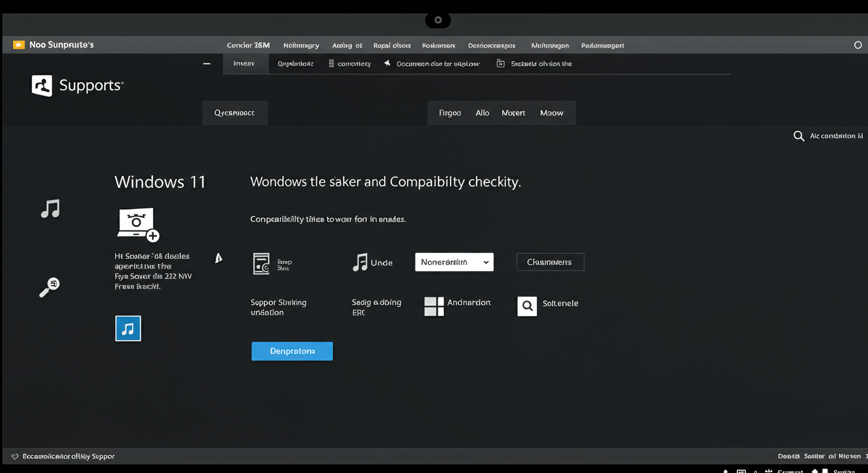Open the 'Cunciar 26M' menu
Screen dimensions: 868x473
[x=248, y=46]
